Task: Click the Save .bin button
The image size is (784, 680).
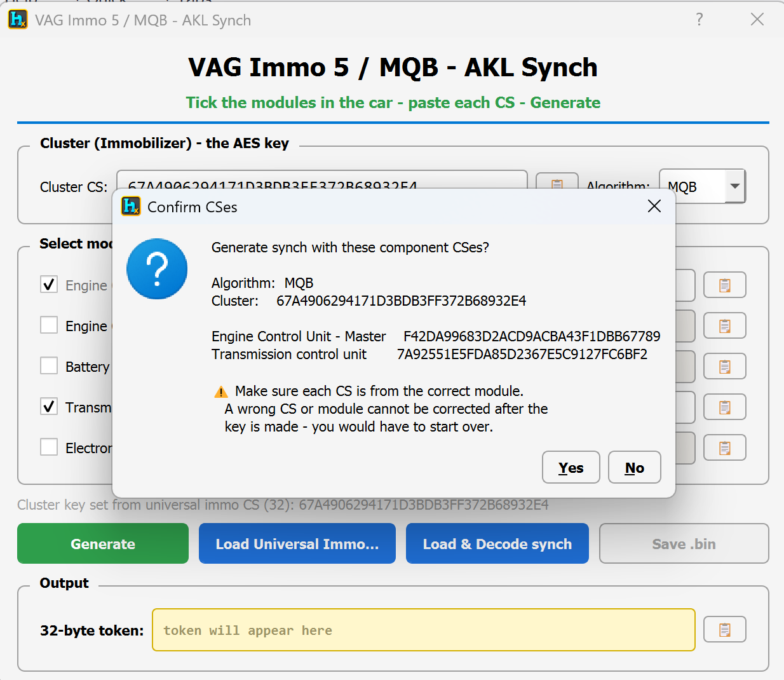Action: tap(684, 543)
